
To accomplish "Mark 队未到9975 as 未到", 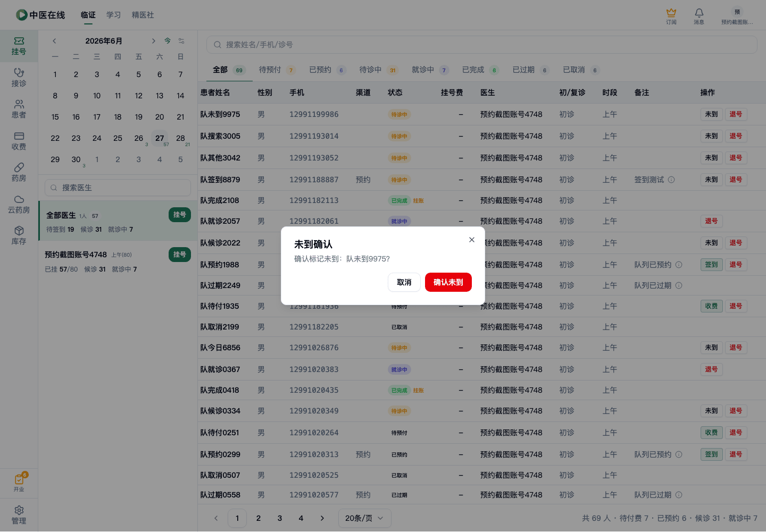I will coord(711,114).
